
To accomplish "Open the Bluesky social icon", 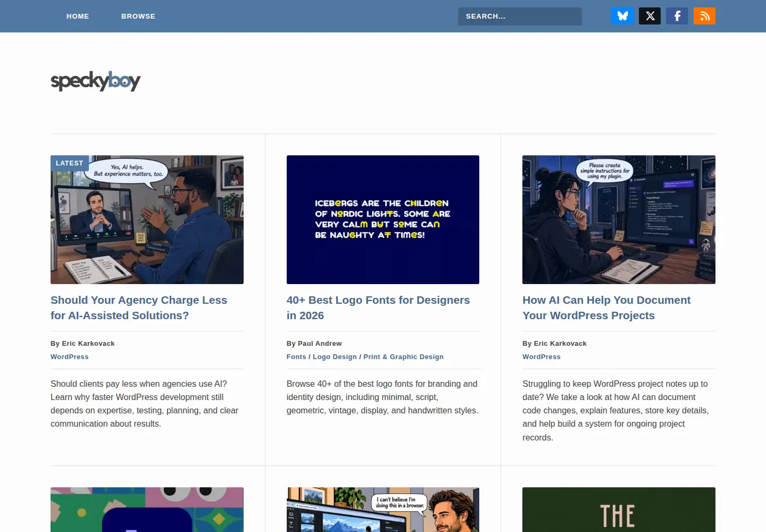I will coord(622,16).
